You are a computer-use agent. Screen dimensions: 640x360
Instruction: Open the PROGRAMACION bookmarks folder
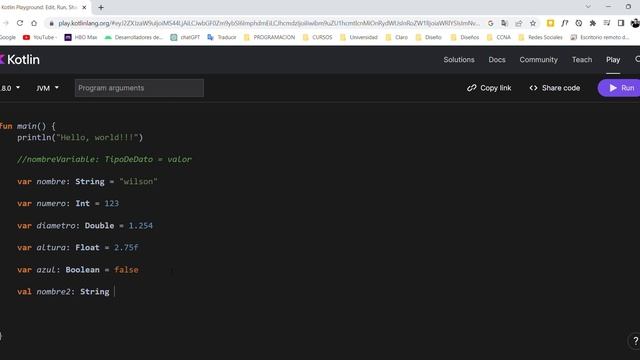coord(269,37)
